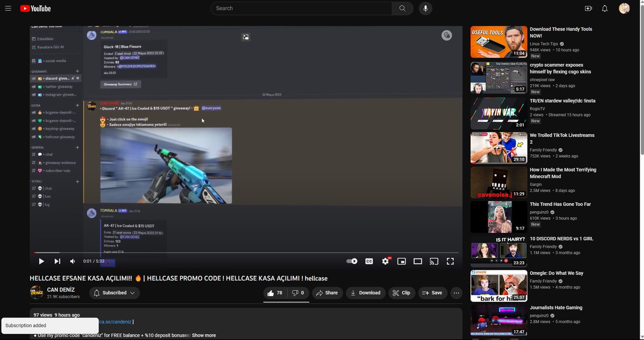Open Most Terrifying Minecraft Mod thumbnail
Viewport: 644px width, 340px height.
click(499, 182)
